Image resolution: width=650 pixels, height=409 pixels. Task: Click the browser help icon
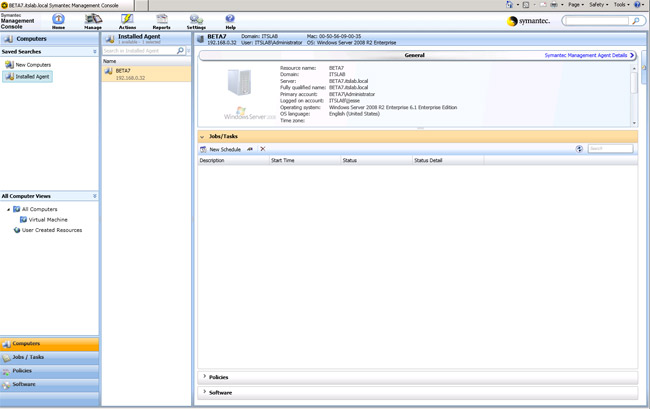637,5
